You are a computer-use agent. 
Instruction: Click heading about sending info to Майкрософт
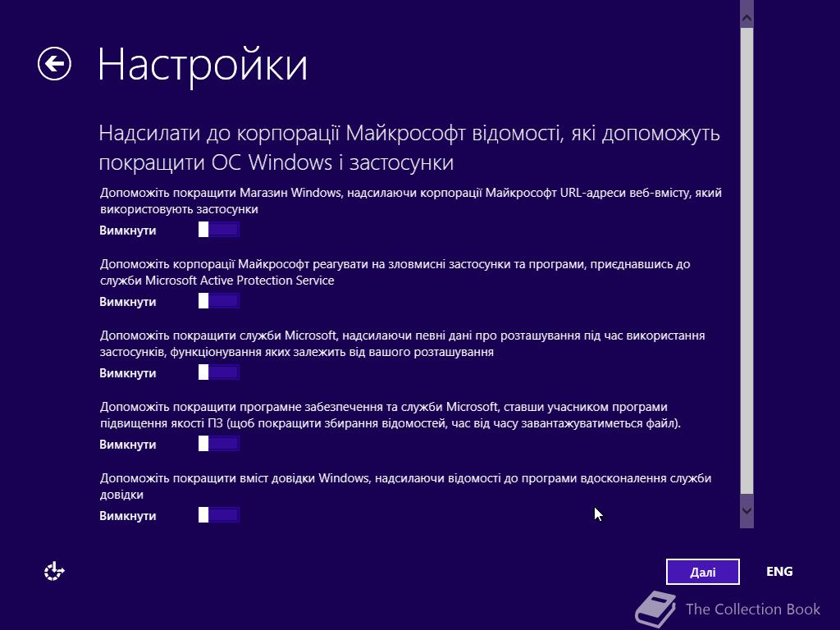[x=409, y=148]
